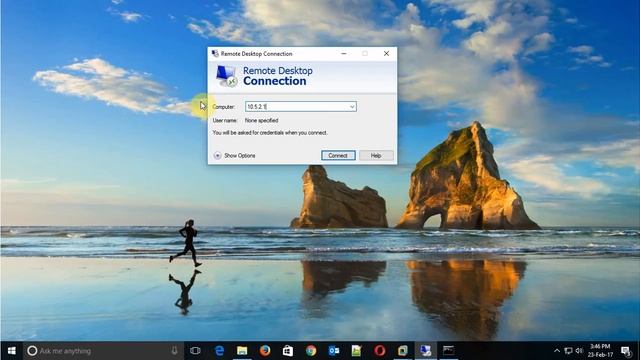Click the network icon in system tray

point(568,351)
